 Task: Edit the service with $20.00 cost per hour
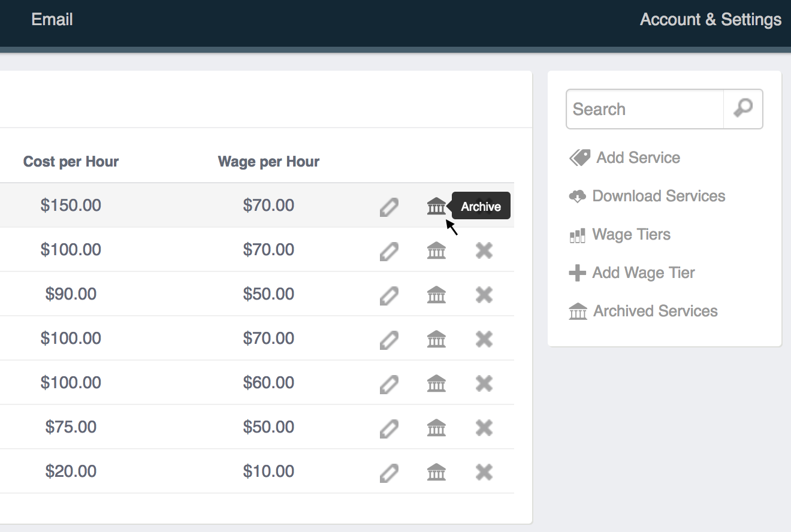point(389,473)
